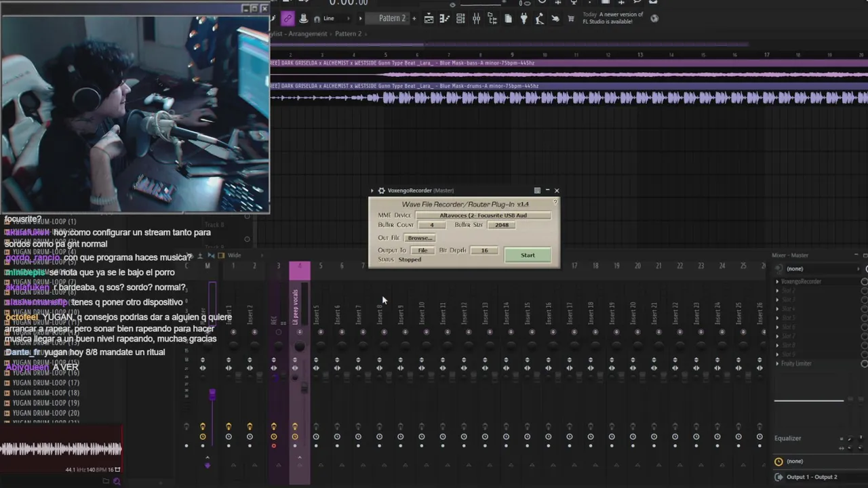
Task: Click the globe news icon
Action: coord(654,18)
